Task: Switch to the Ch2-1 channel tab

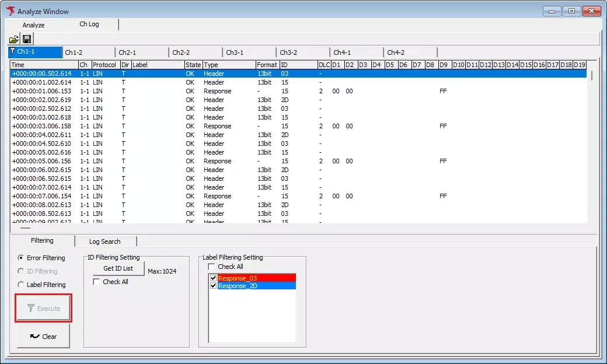Action: coord(141,51)
